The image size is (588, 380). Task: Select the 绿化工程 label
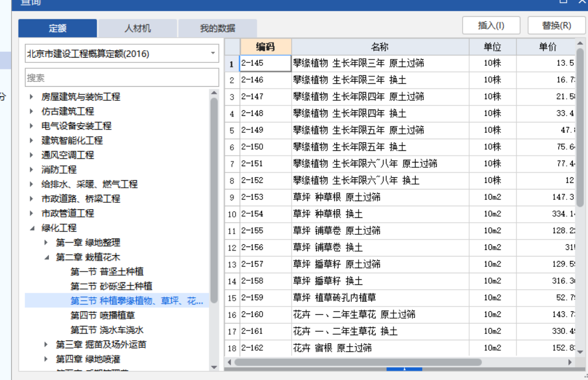click(59, 228)
